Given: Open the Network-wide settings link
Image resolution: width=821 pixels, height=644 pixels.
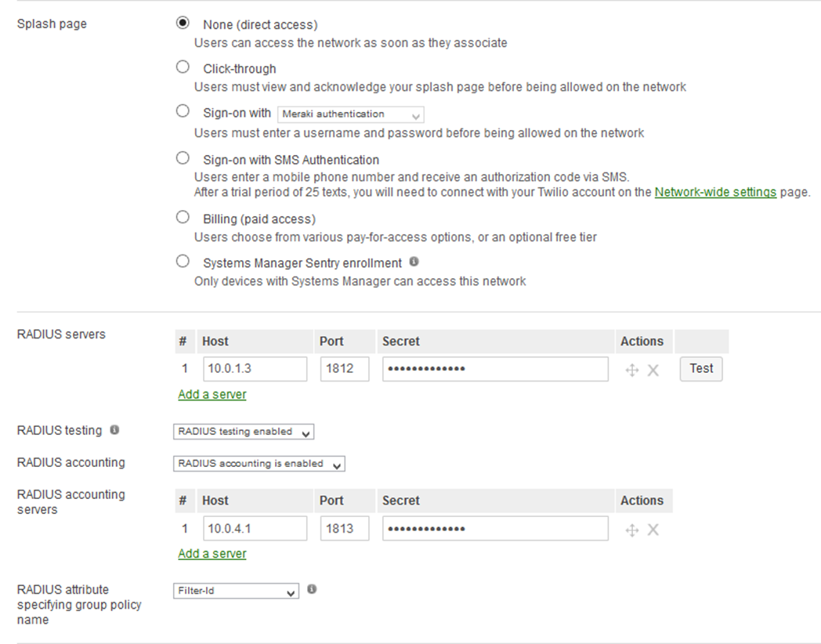Looking at the screenshot, I should [714, 191].
